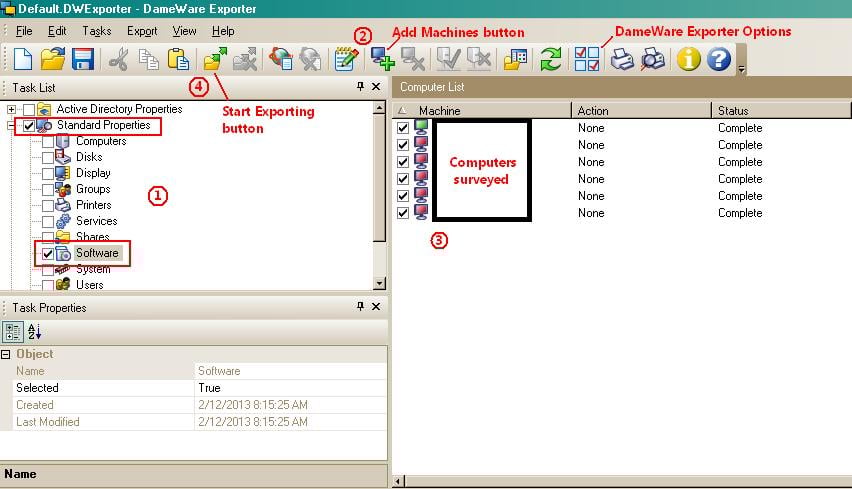Viewport: 852px width, 489px height.
Task: Click the Cut scissors icon
Action: pos(118,59)
